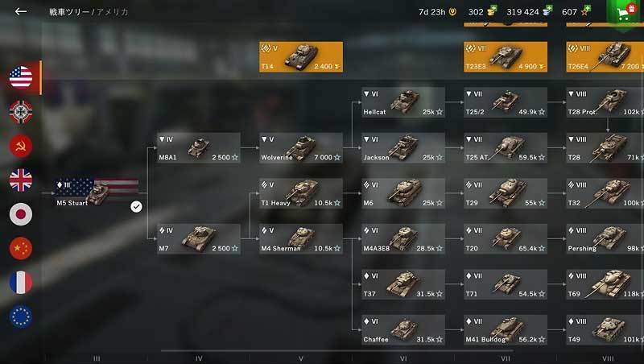Select the France flag nation icon
This screenshot has height=364, width=644.
[x=21, y=282]
